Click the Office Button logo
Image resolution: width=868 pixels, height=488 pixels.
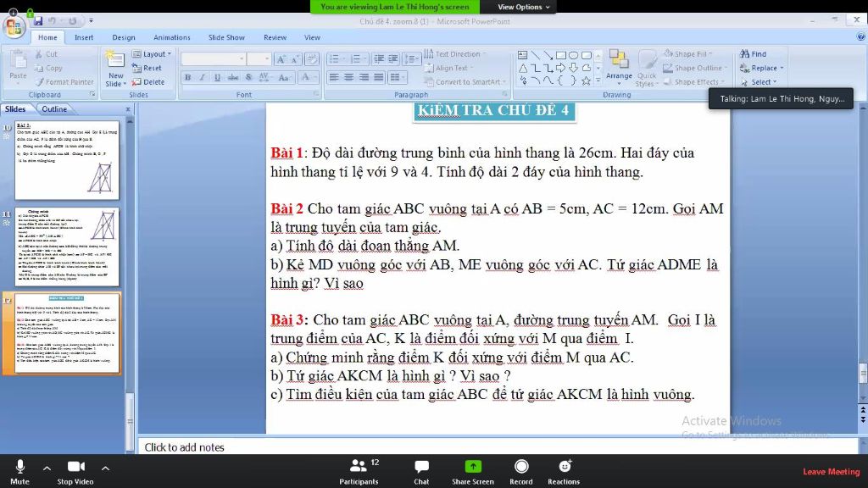click(x=14, y=26)
